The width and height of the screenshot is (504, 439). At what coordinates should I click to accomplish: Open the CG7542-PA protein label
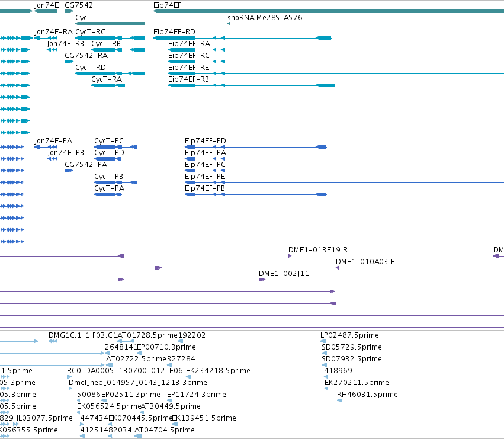click(x=86, y=165)
